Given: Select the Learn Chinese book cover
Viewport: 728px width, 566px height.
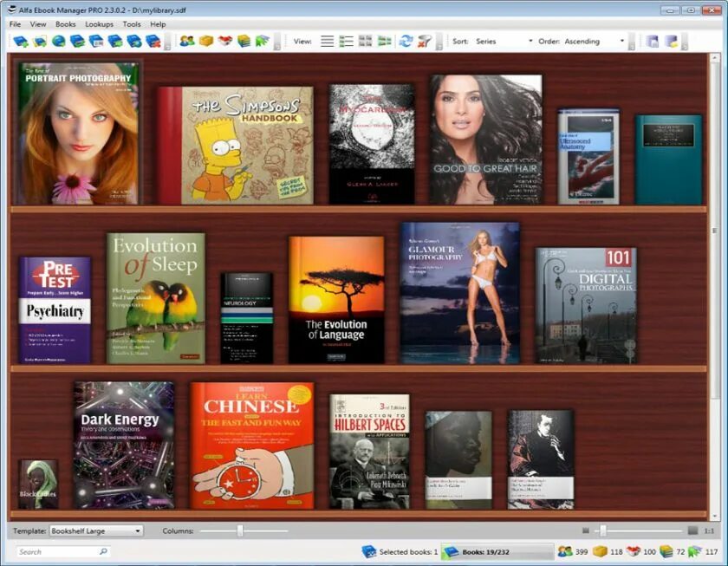Looking at the screenshot, I should pos(252,446).
